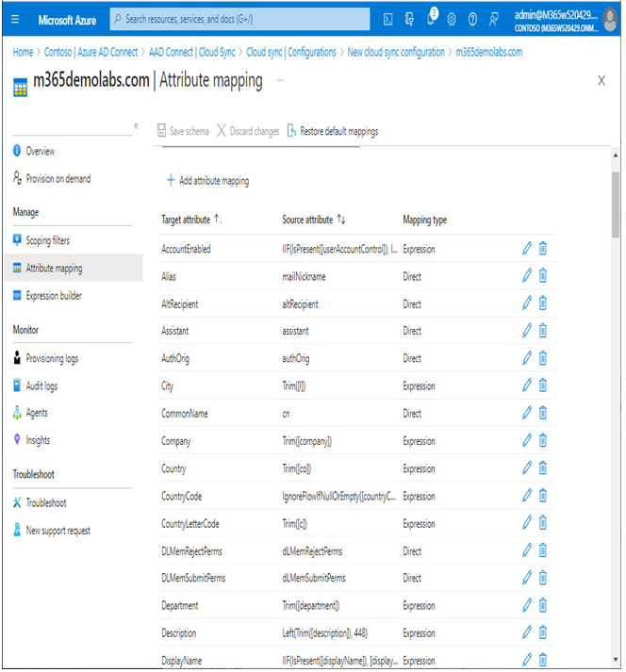Viewport: 626px width, 672px height.
Task: Delete the Company mapping
Action: [543, 440]
